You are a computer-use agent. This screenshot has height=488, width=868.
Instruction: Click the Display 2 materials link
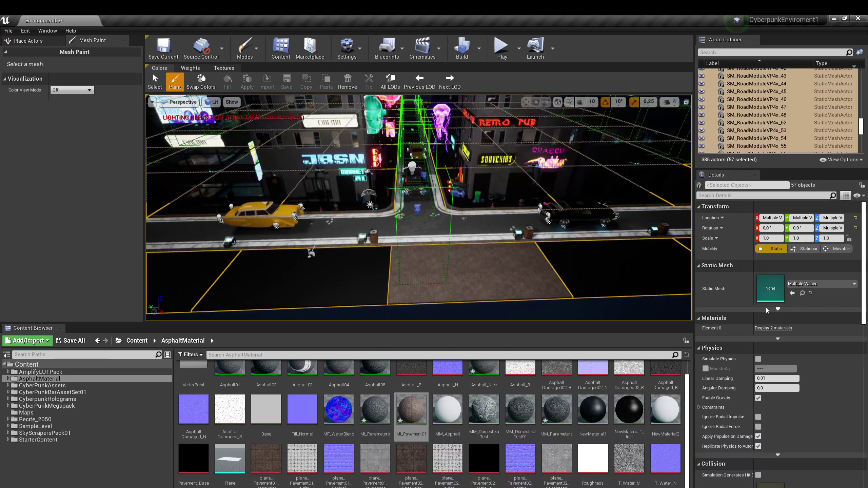coord(773,328)
